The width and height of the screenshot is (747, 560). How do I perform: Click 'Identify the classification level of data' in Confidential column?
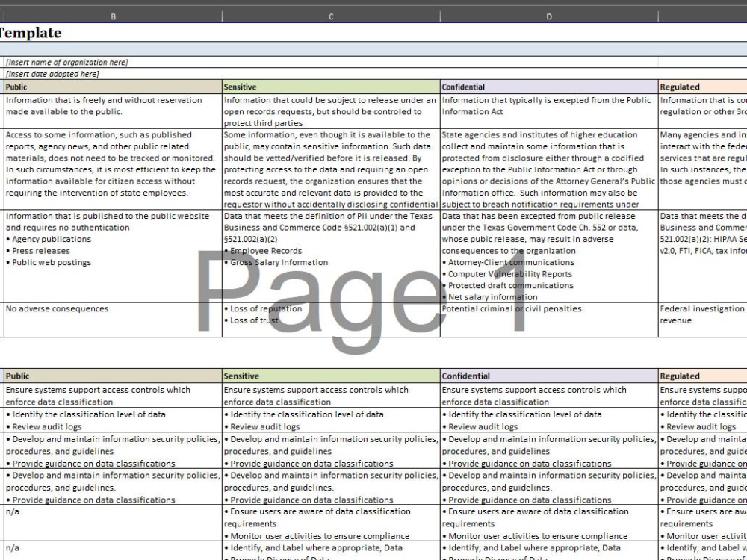pos(549,420)
